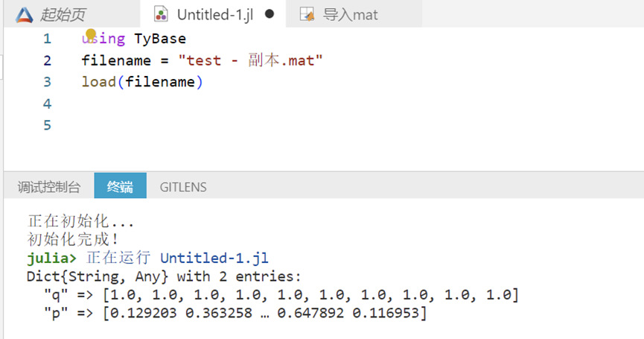Viewport: 644px width, 339px height.
Task: Click line number 2 in the gutter
Action: click(47, 60)
